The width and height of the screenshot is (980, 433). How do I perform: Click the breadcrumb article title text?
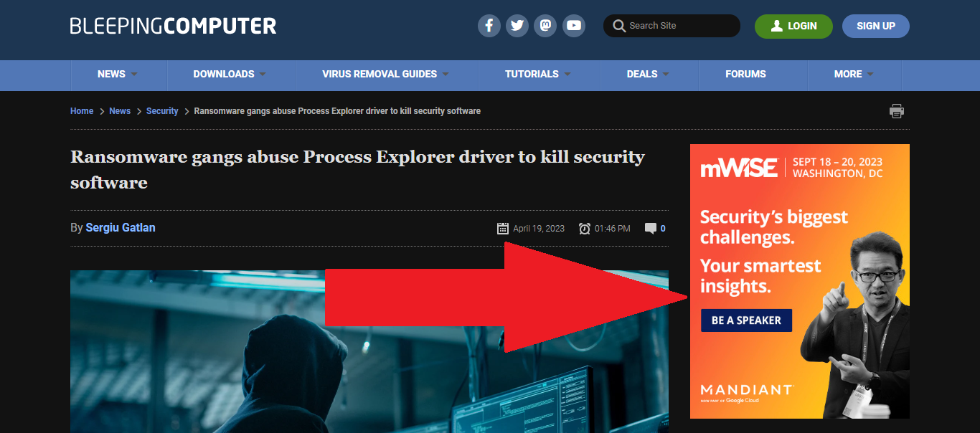(x=337, y=111)
